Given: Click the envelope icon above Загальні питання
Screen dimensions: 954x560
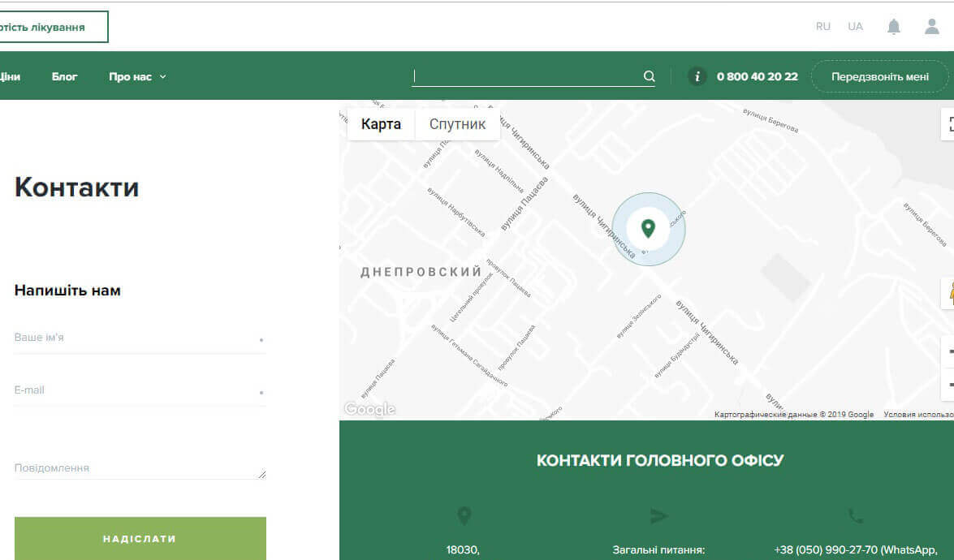Looking at the screenshot, I should coord(658,516).
